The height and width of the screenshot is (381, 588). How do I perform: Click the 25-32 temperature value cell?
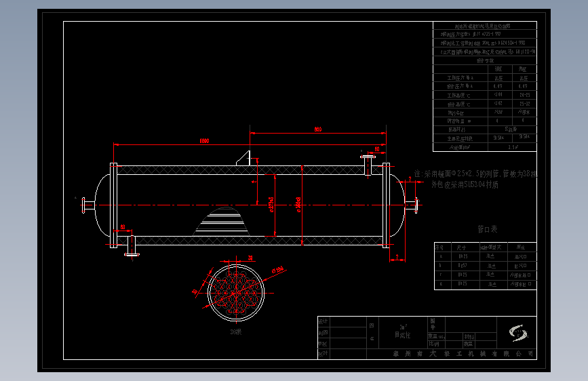pos(525,104)
